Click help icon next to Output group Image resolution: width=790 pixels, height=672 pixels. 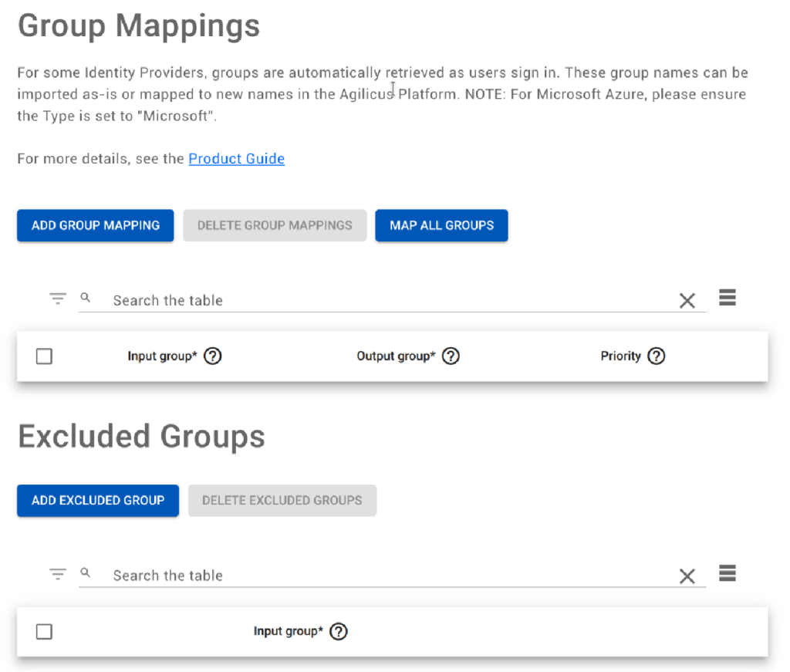[451, 356]
